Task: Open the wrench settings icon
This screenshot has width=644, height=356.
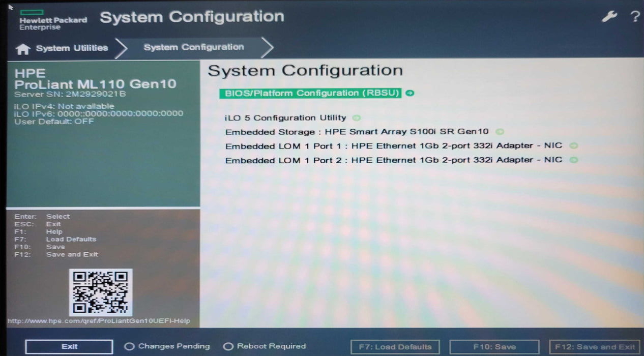Action: [x=609, y=17]
